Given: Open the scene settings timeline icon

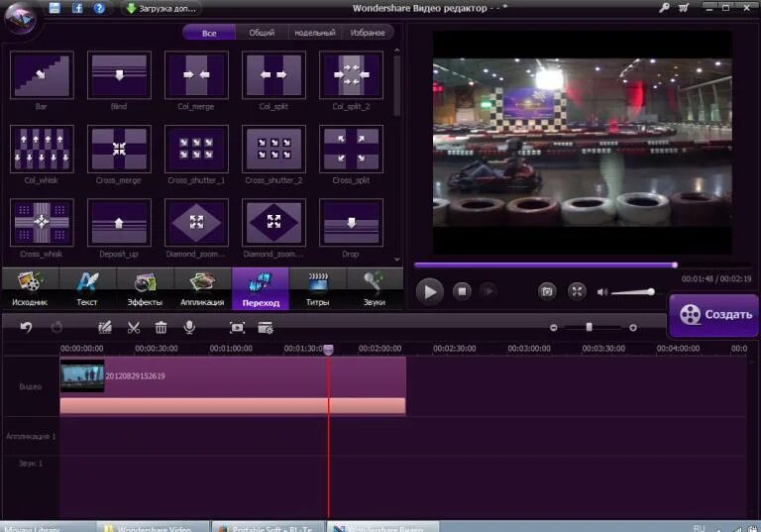Looking at the screenshot, I should click(266, 328).
